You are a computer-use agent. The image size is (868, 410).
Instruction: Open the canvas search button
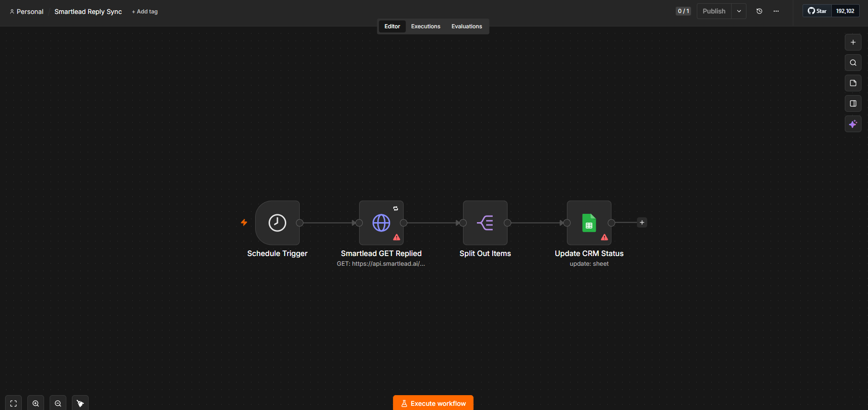click(x=853, y=63)
